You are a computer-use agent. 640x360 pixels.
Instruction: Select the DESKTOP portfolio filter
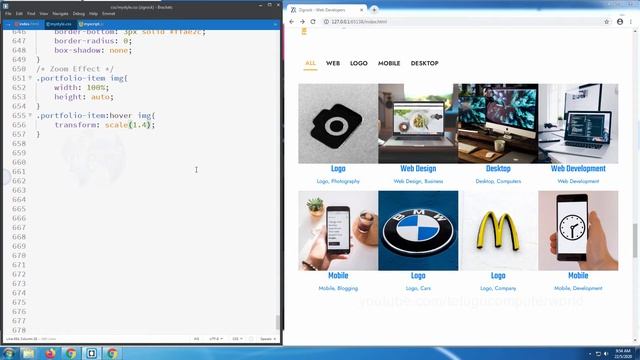pos(424,63)
